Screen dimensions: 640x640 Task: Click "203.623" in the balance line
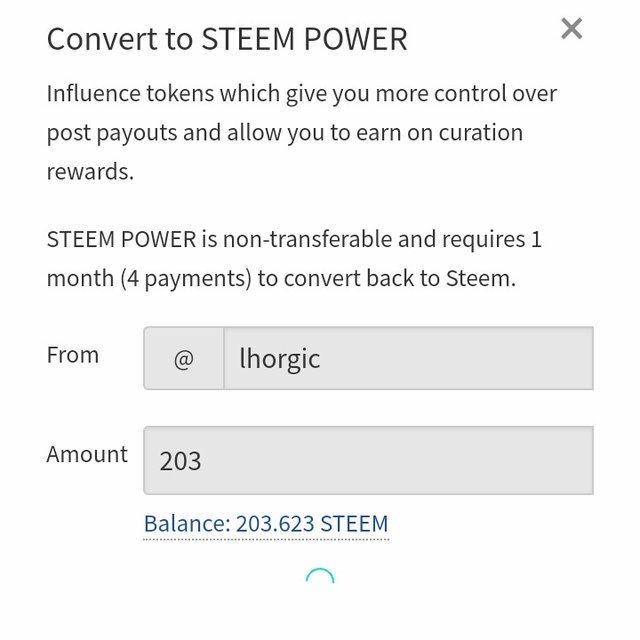coord(276,524)
